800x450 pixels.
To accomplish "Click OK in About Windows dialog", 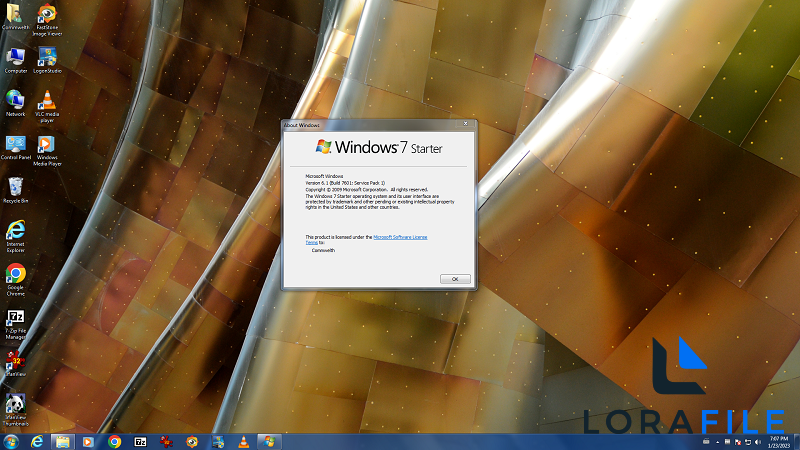I will click(x=455, y=279).
